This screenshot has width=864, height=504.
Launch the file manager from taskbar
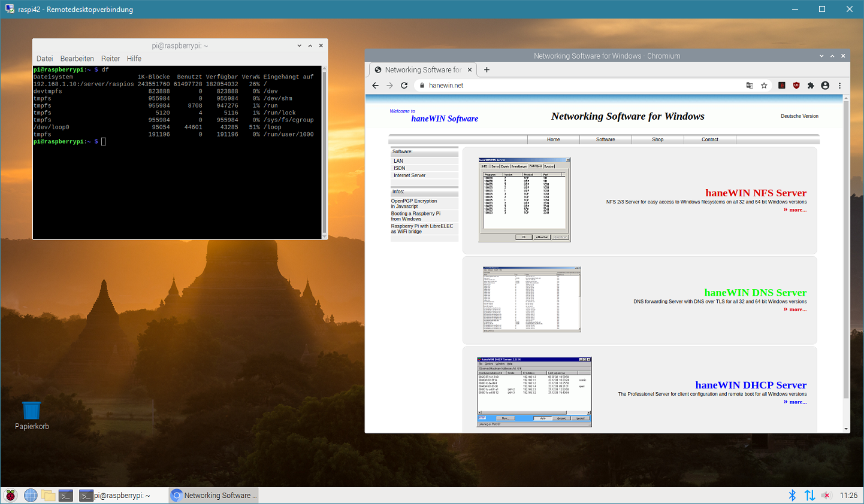click(48, 495)
